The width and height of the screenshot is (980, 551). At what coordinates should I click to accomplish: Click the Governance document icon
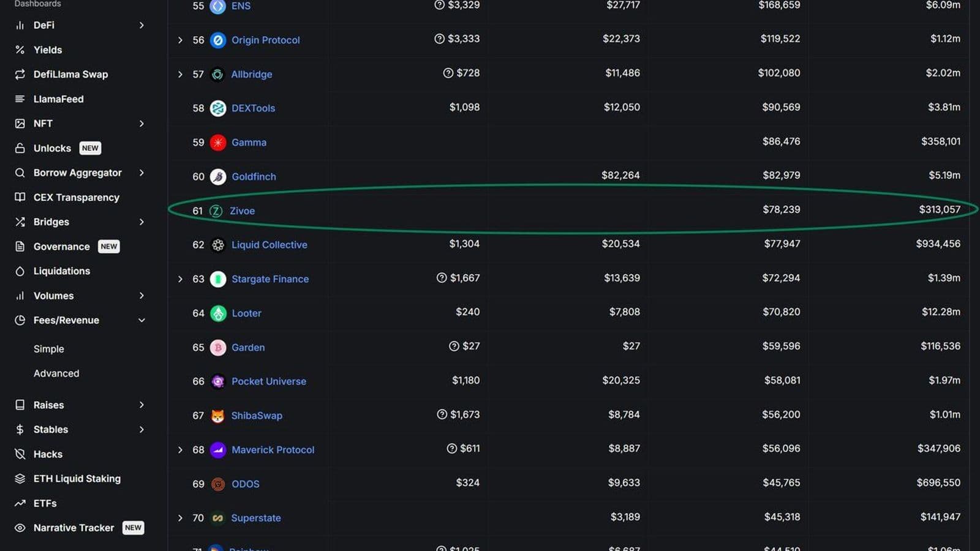click(20, 246)
